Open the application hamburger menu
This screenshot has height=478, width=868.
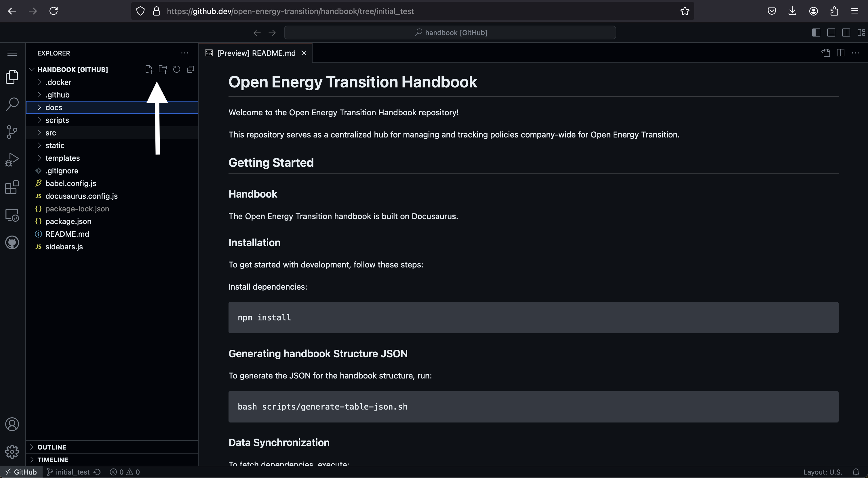pyautogui.click(x=12, y=53)
